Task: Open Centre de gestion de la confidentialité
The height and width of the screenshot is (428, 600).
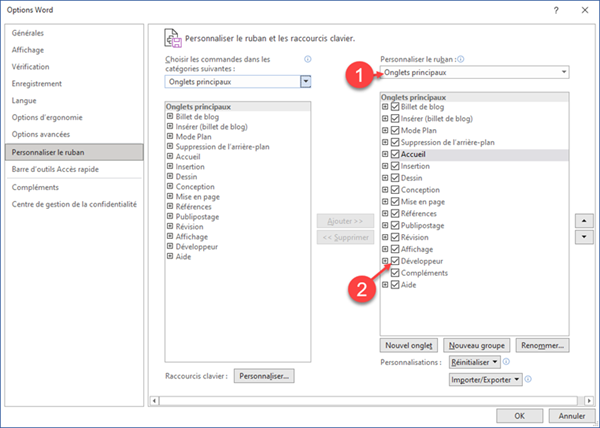Action: pyautogui.click(x=74, y=204)
